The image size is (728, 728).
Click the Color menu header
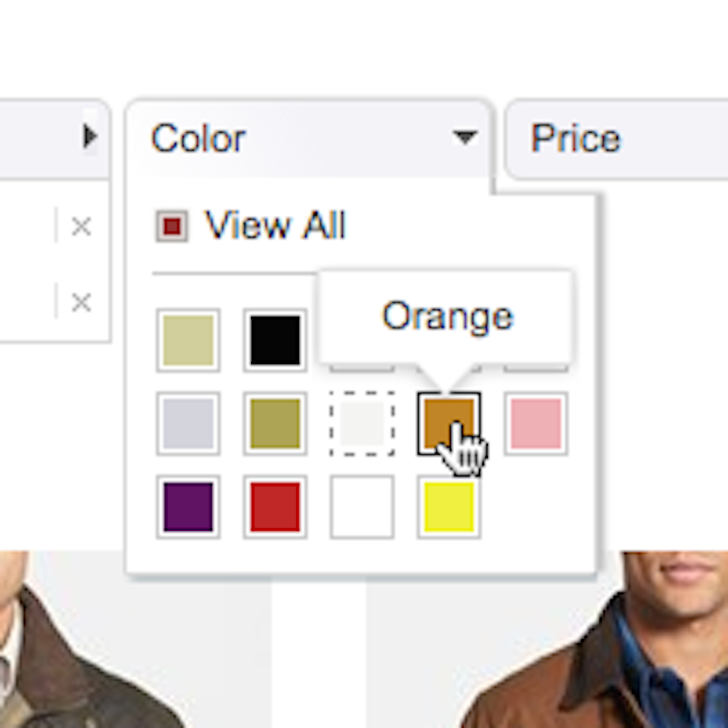point(198,138)
